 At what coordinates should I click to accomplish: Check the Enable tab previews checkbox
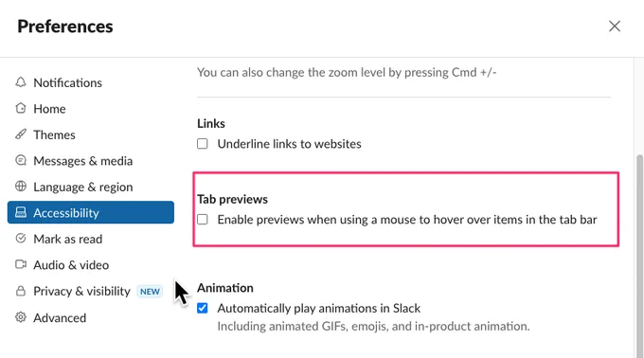point(202,220)
